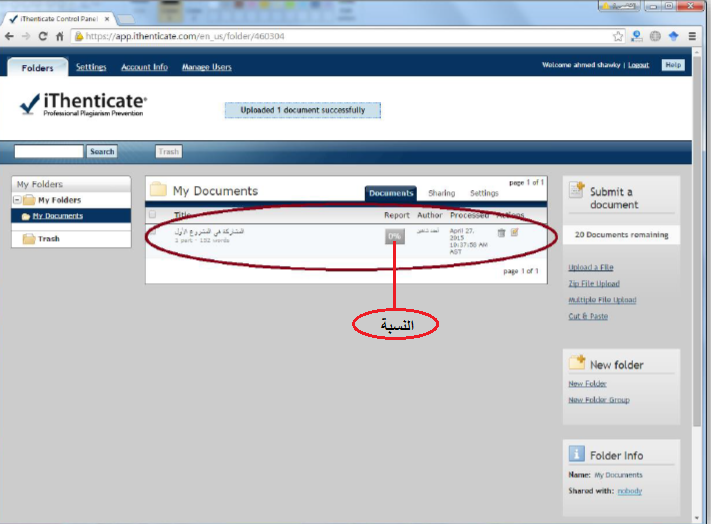The height and width of the screenshot is (524, 711).
Task: Click the globe extension icon in toolbar
Action: click(655, 36)
